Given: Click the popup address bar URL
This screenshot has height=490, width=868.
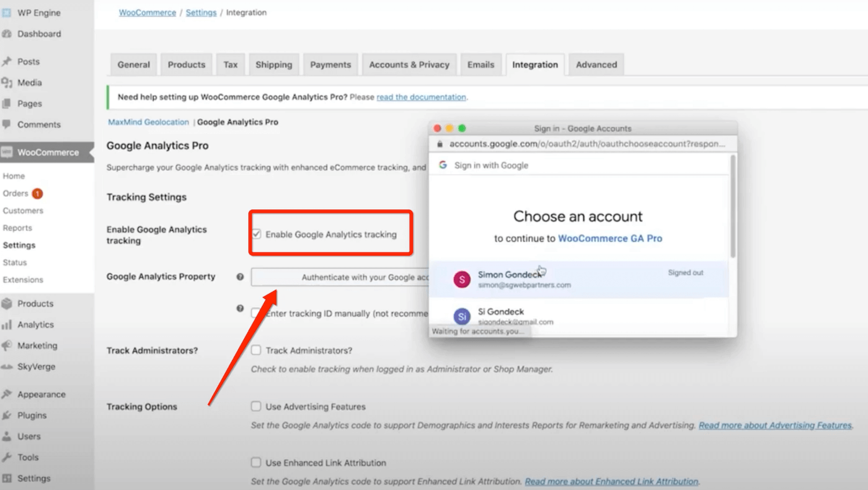Looking at the screenshot, I should pos(587,144).
